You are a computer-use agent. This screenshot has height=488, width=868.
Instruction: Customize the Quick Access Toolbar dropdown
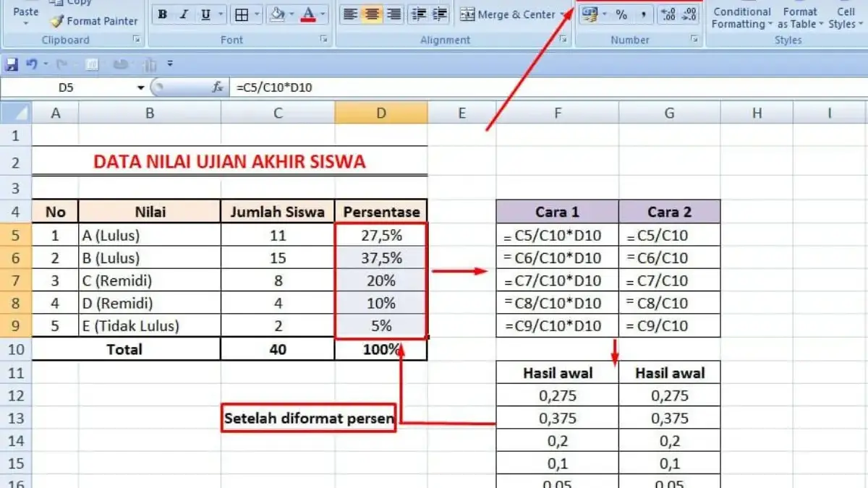pyautogui.click(x=170, y=64)
